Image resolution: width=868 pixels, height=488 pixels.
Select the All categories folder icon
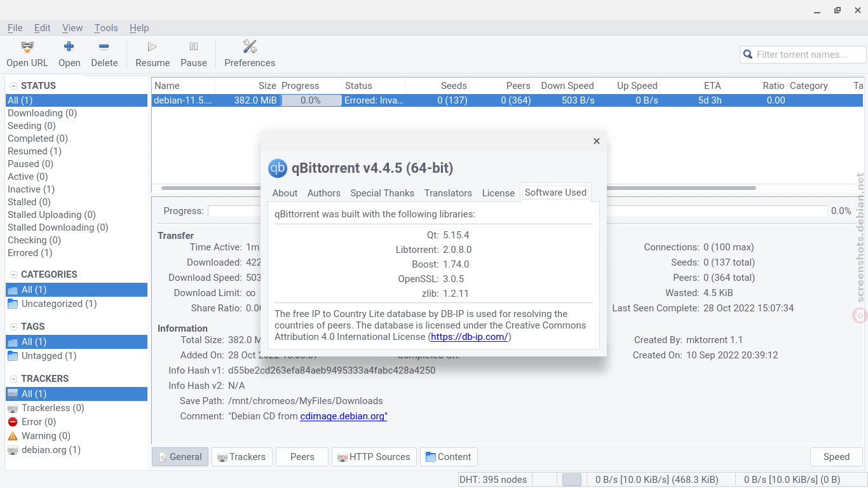coord(13,290)
